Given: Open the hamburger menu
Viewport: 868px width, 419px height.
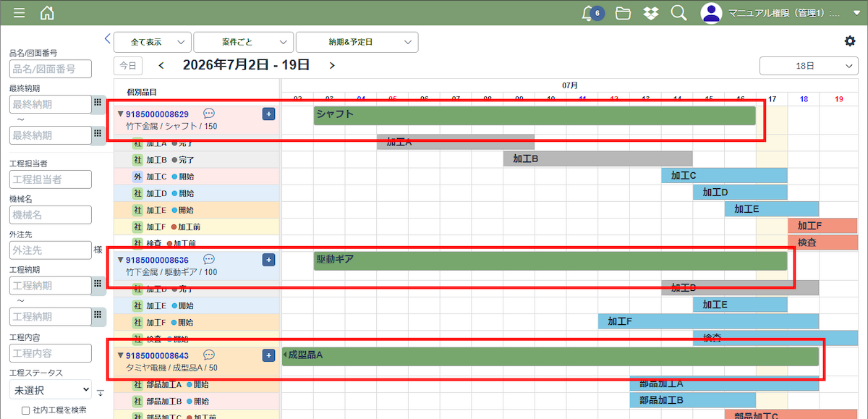Looking at the screenshot, I should (x=20, y=13).
